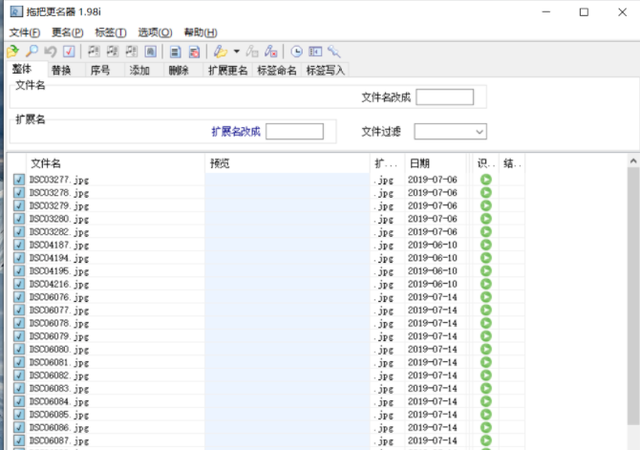Click the 扩展名改成 input field
This screenshot has width=640, height=450.
295,131
